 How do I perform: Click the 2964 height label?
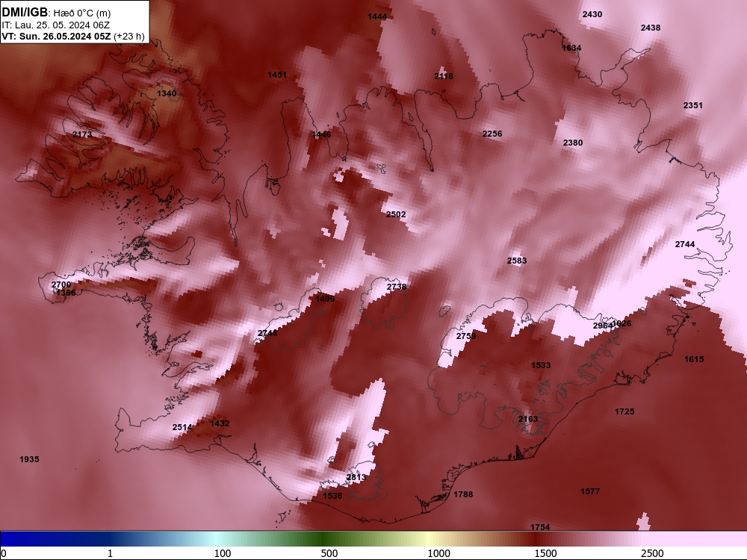tap(602, 326)
